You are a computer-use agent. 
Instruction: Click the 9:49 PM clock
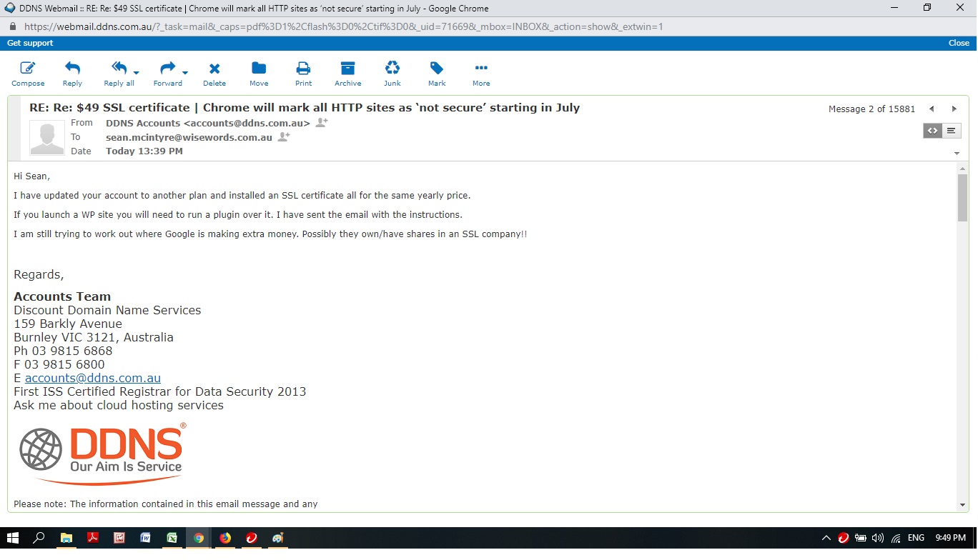950,538
